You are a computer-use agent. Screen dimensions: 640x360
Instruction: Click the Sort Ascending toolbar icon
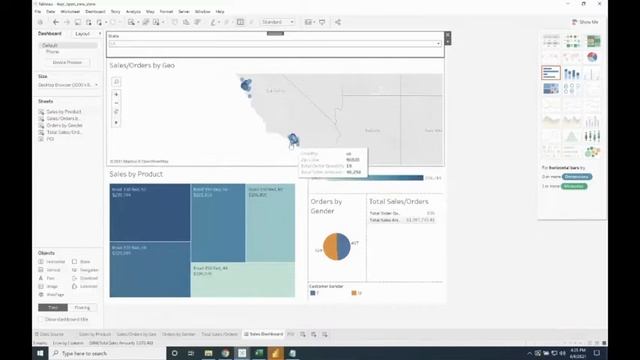click(186, 22)
